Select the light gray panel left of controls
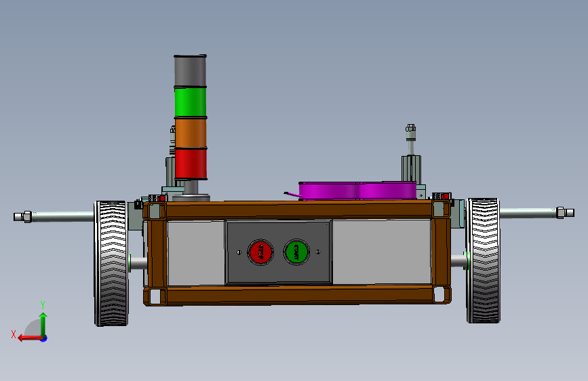 pos(196,253)
